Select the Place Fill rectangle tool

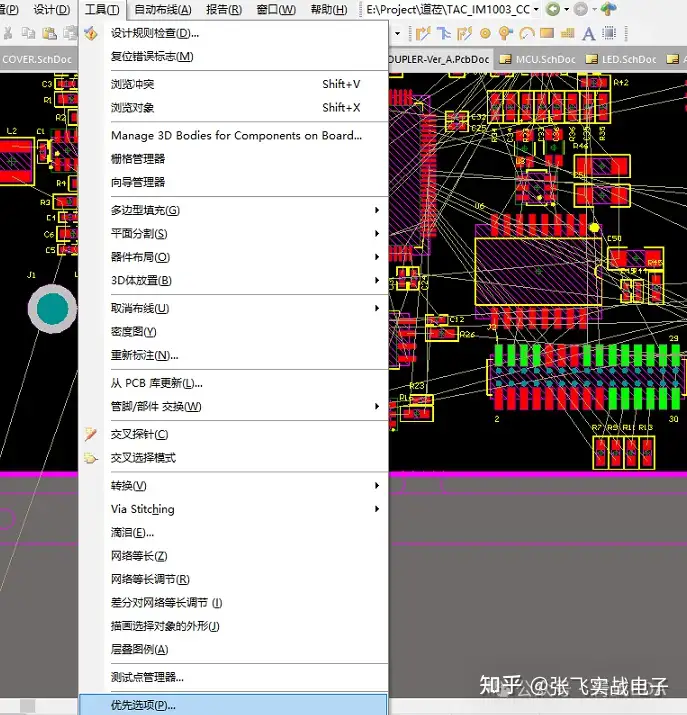(x=546, y=33)
